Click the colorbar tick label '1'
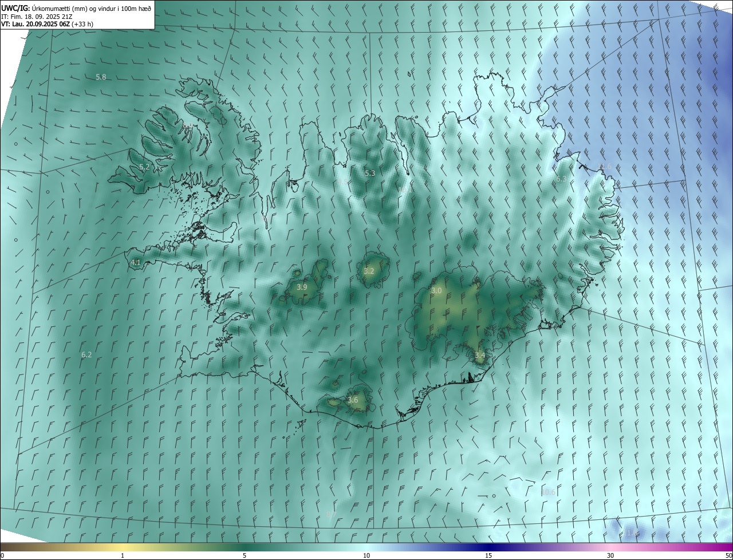The width and height of the screenshot is (733, 560). pyautogui.click(x=123, y=555)
